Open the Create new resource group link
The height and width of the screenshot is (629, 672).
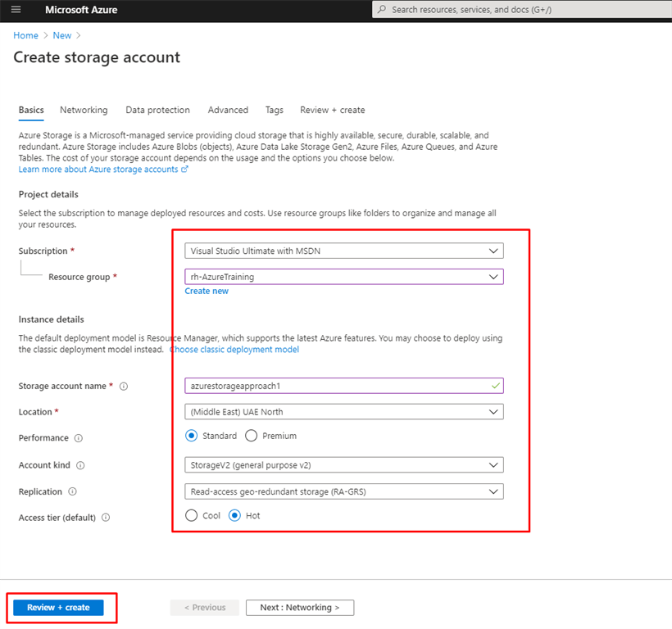coord(207,291)
